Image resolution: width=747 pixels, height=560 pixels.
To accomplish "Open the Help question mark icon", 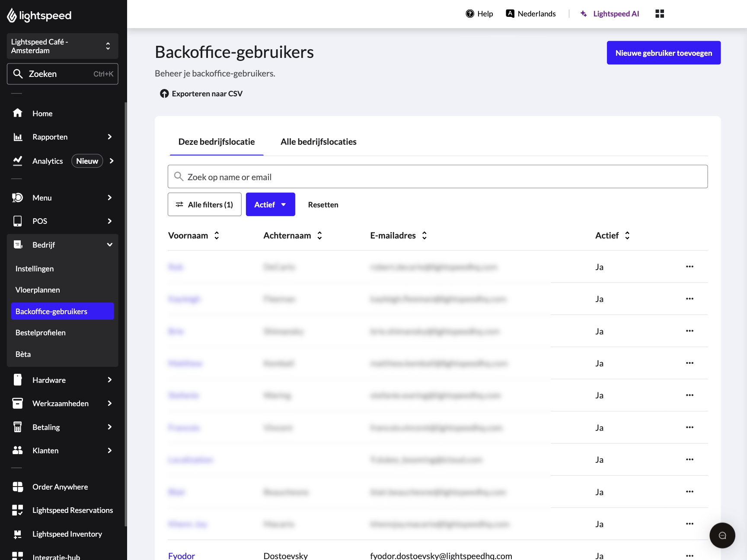I will (470, 14).
